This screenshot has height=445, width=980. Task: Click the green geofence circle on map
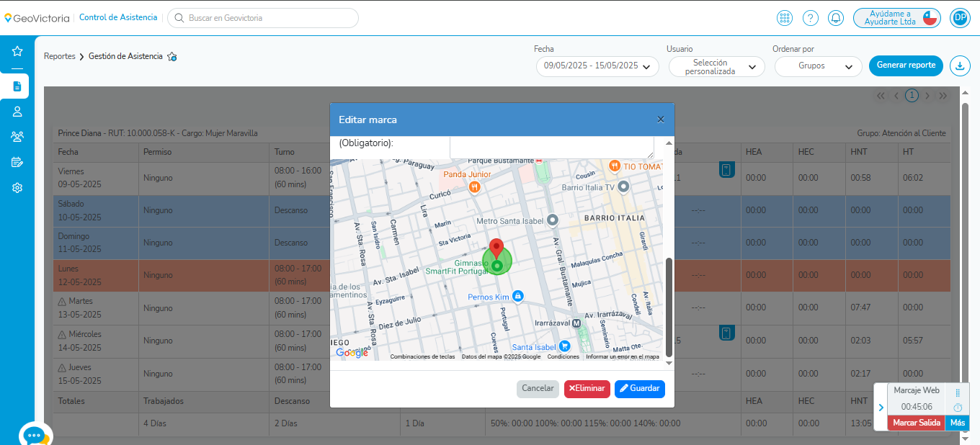(496, 261)
